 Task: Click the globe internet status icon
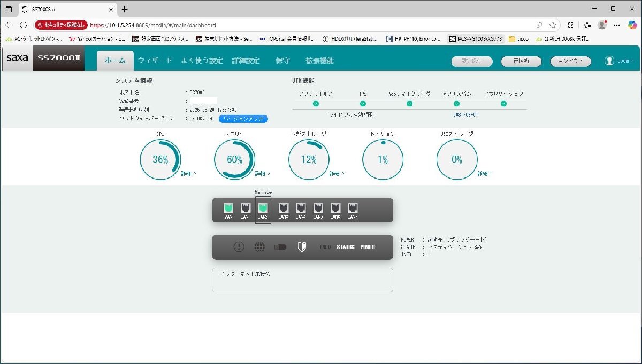261,246
